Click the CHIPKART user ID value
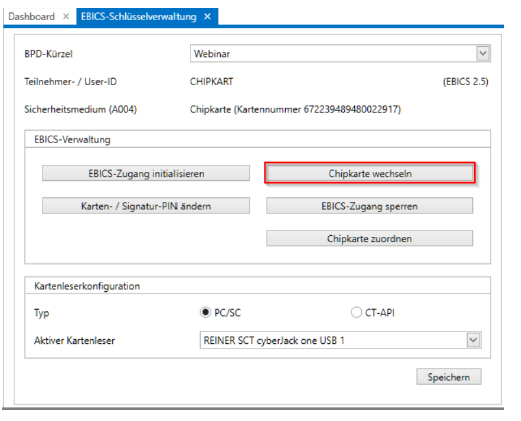 coord(211,82)
